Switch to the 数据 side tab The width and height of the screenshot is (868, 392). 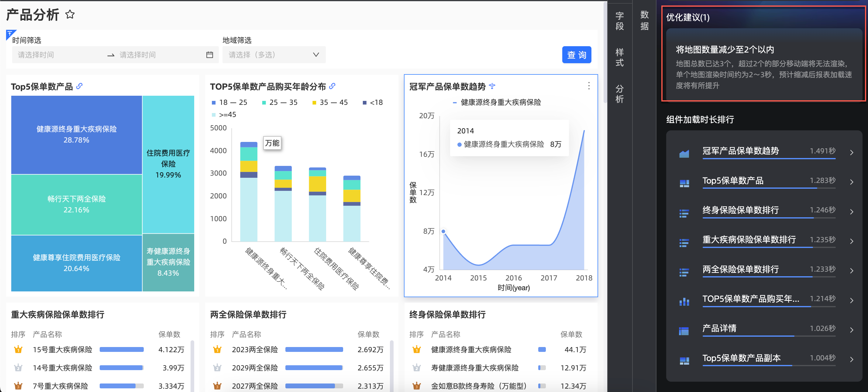click(x=644, y=20)
